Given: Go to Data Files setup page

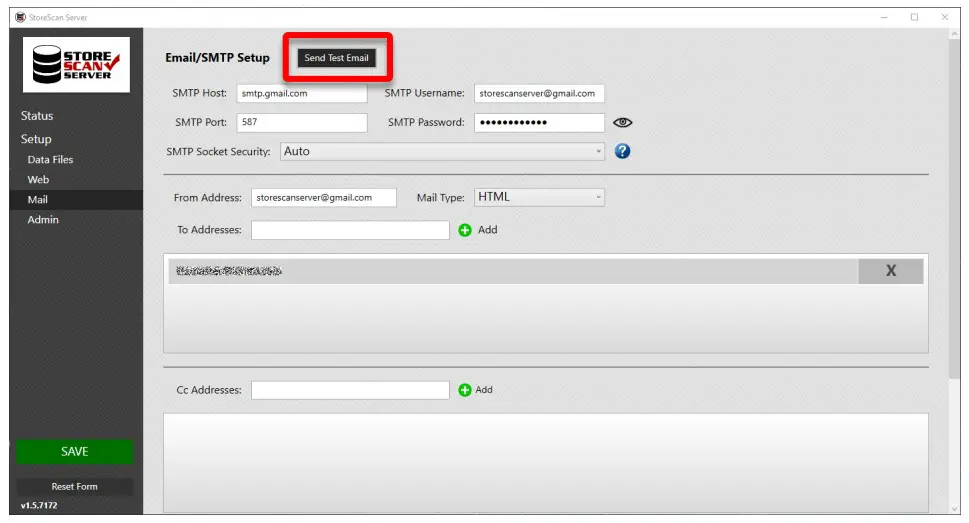Looking at the screenshot, I should click(50, 159).
